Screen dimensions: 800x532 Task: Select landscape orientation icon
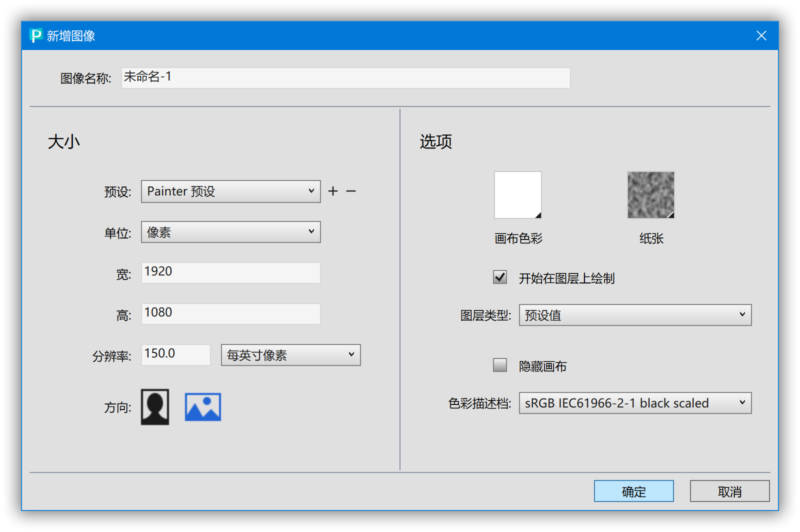click(x=203, y=407)
